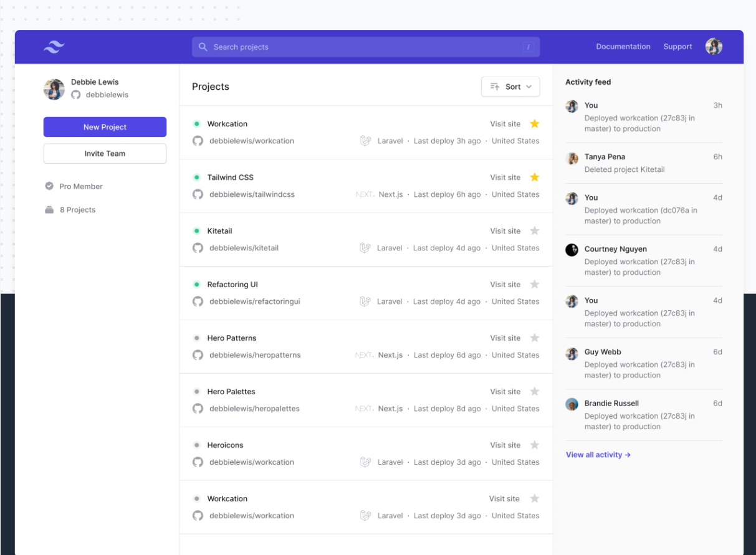This screenshot has width=756, height=555.
Task: Click the GitHub icon beside debbielewis/kitetail
Action: [198, 248]
